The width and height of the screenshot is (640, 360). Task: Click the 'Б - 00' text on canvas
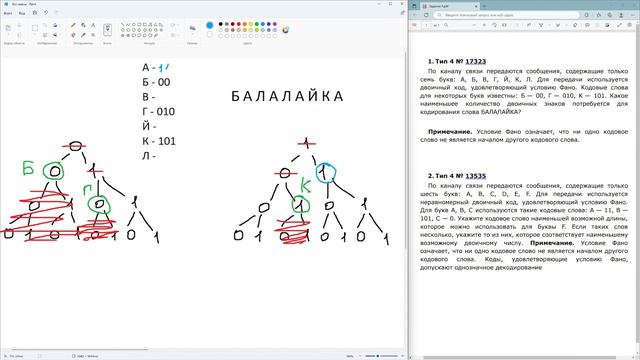click(x=156, y=82)
